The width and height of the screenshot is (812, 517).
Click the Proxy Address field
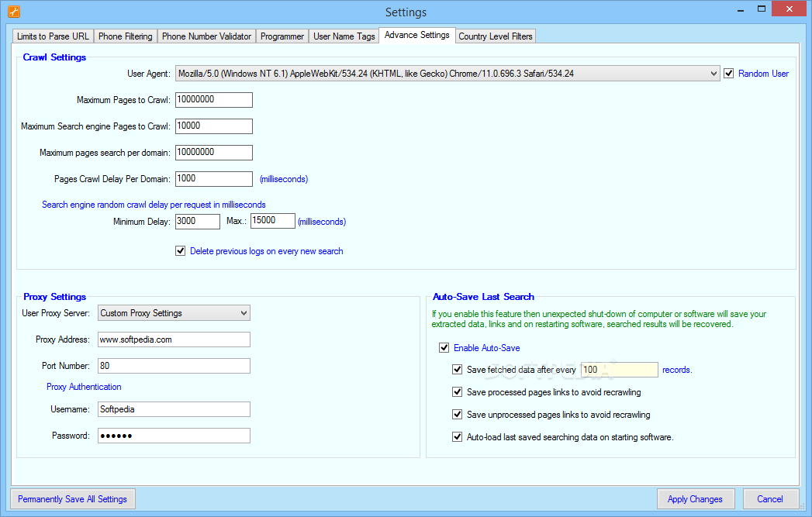(x=174, y=339)
